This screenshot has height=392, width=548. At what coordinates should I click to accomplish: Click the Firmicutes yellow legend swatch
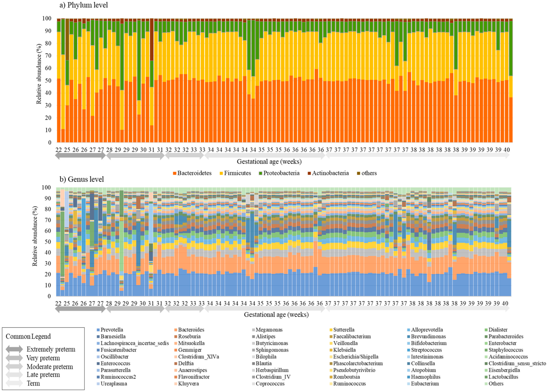[221, 173]
